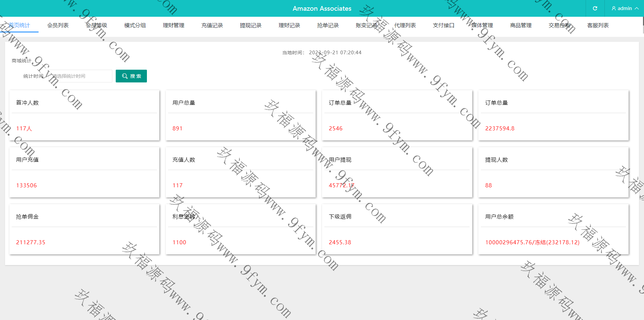This screenshot has height=320, width=644.
Task: Select the 充值记录 tab
Action: coord(212,25)
